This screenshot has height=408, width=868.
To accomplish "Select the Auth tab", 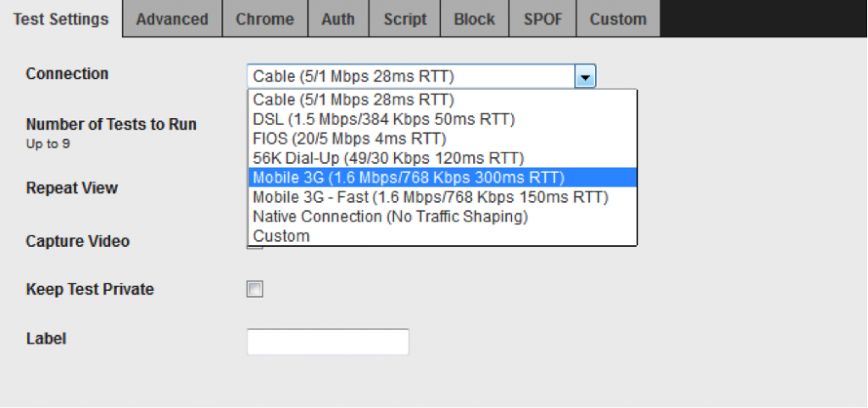I will tap(338, 19).
